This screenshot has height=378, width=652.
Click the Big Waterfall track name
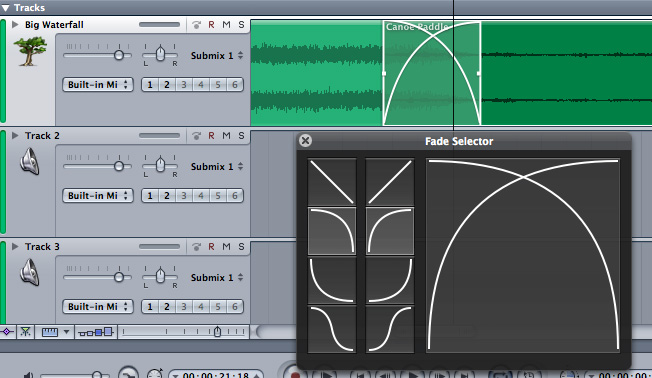pyautogui.click(x=54, y=25)
